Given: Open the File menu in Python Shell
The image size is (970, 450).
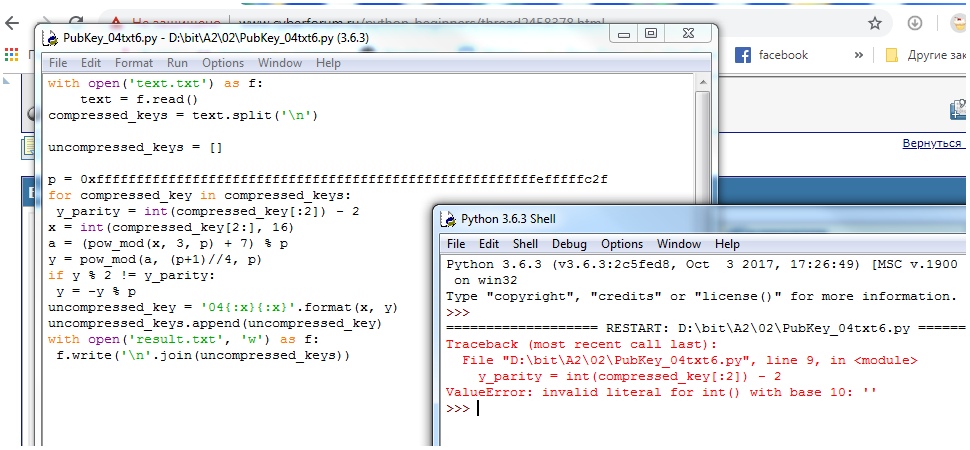Looking at the screenshot, I should [456, 244].
